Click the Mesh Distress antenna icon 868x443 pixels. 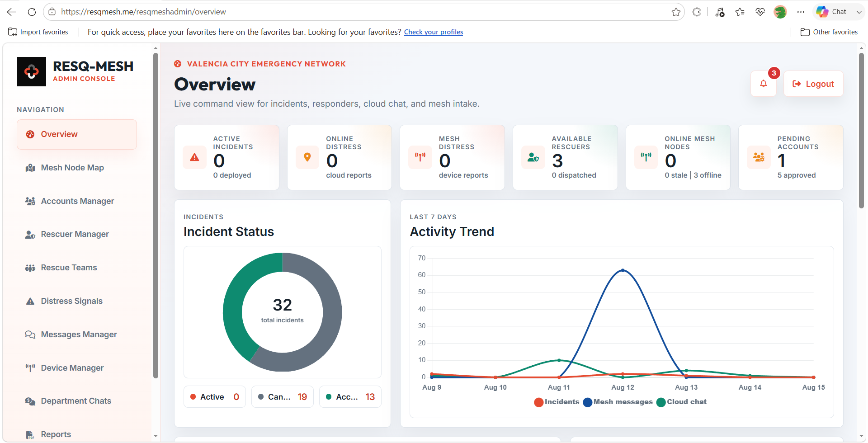click(x=420, y=157)
